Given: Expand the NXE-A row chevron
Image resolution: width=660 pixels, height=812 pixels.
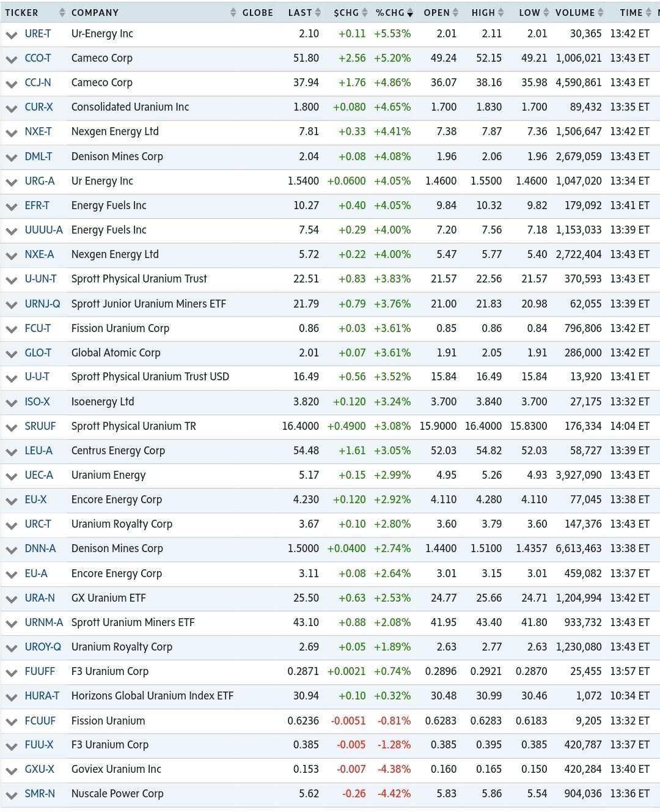Looking at the screenshot, I should pos(11,256).
